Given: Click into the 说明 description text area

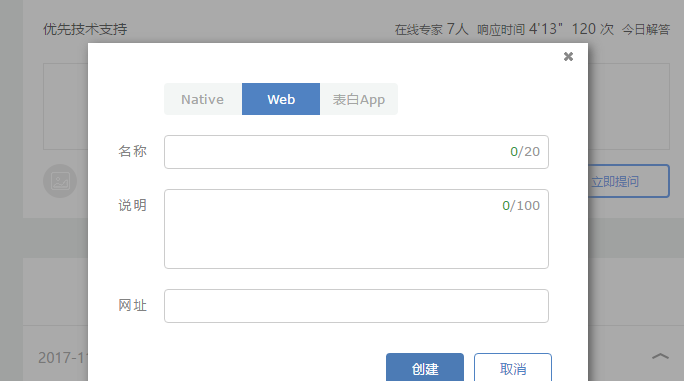Looking at the screenshot, I should pyautogui.click(x=356, y=229).
